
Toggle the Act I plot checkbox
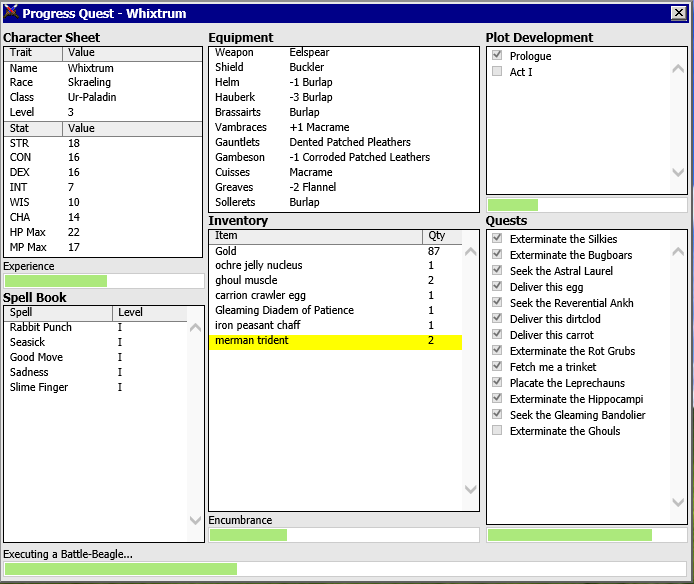tap(497, 71)
